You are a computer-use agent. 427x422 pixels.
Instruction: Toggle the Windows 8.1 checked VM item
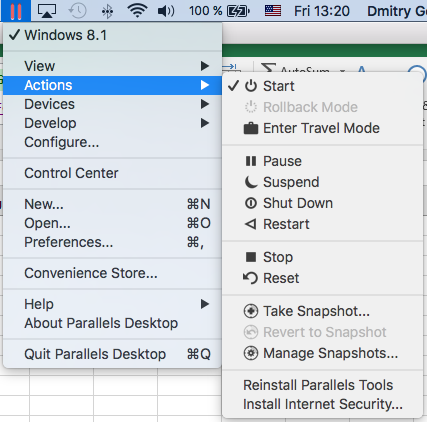[113, 35]
